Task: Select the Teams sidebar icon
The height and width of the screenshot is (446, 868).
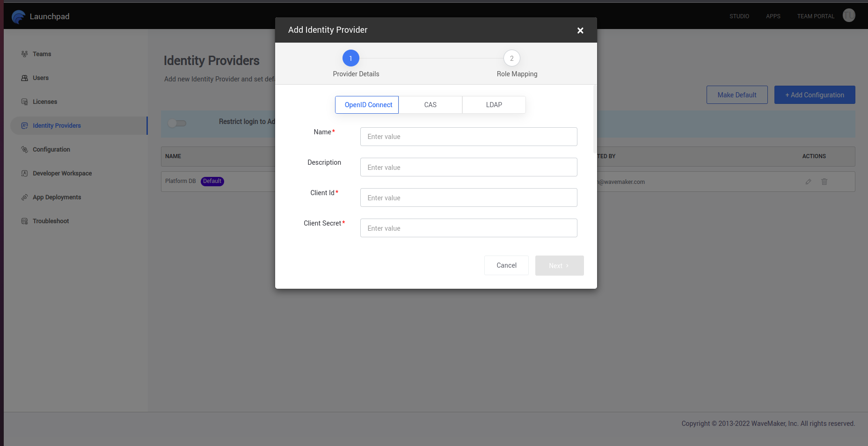Action: (24, 54)
